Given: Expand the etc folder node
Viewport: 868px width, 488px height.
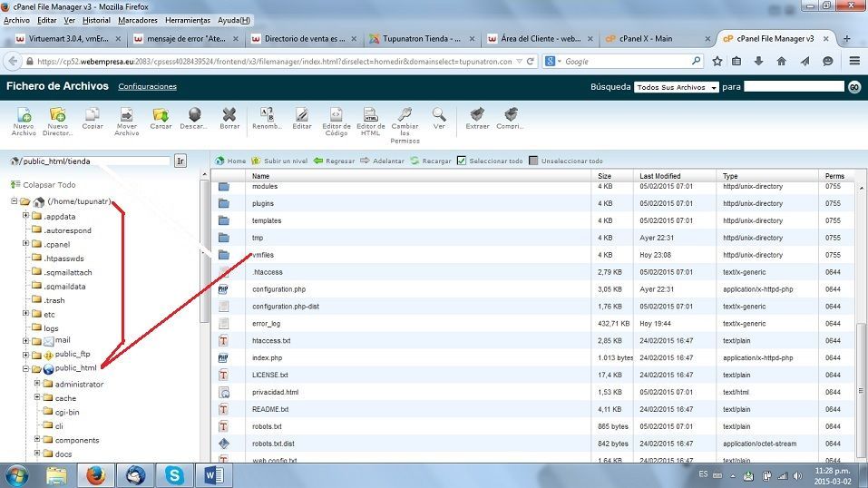Looking at the screenshot, I should pyautogui.click(x=25, y=313).
